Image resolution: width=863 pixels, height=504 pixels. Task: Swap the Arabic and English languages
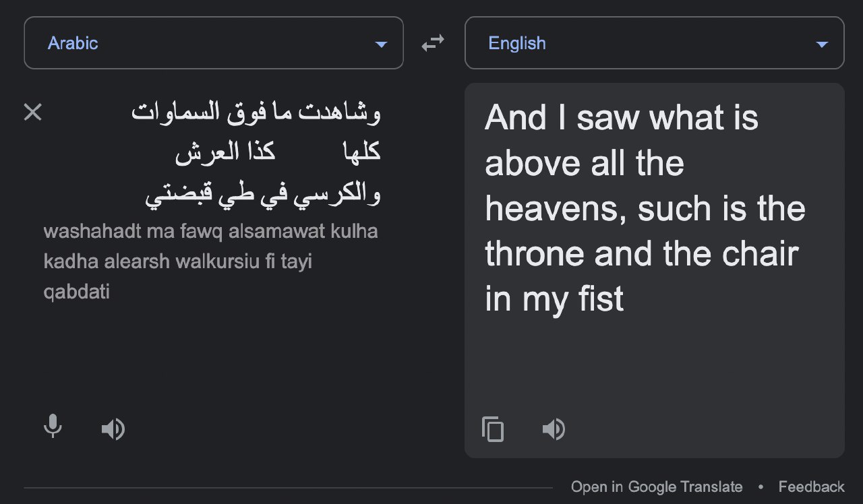[x=433, y=43]
